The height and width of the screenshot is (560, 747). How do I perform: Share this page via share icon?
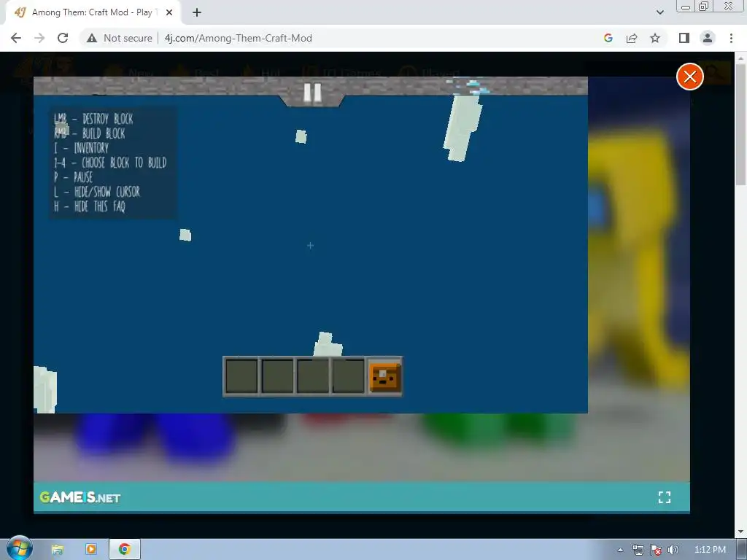tap(632, 38)
